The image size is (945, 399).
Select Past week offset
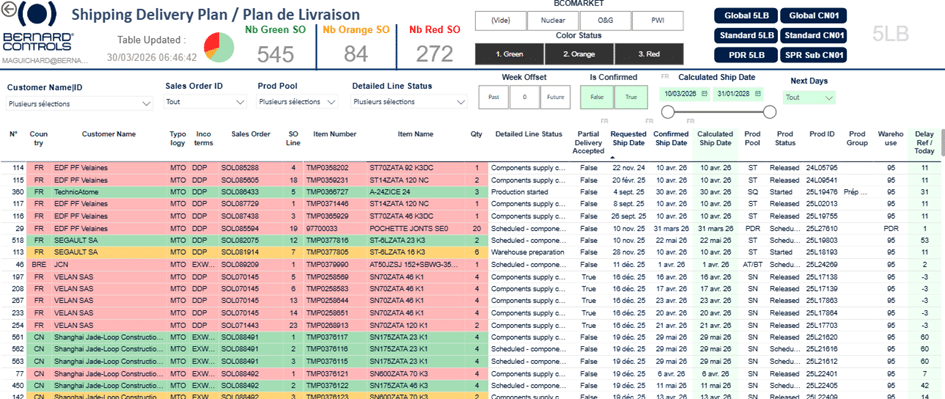coord(494,97)
